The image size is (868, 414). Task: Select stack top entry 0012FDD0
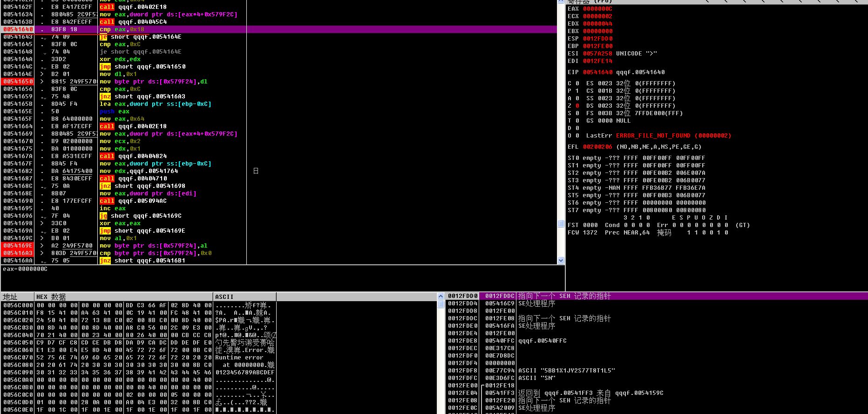pyautogui.click(x=463, y=296)
